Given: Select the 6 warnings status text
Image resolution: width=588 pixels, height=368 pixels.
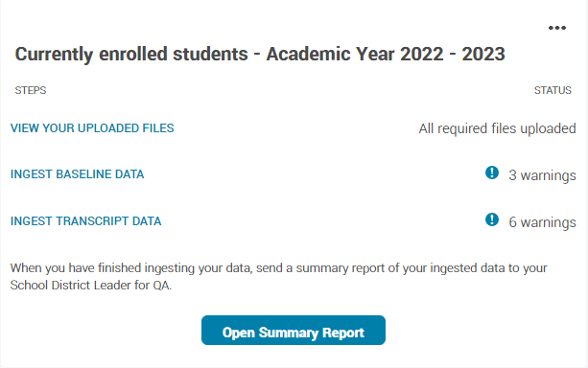Looking at the screenshot, I should coord(542,222).
